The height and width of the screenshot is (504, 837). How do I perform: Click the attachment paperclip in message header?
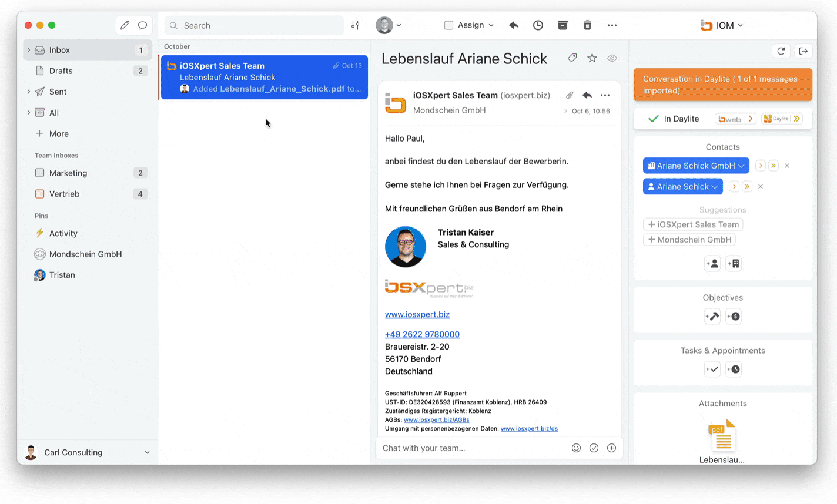coord(570,95)
